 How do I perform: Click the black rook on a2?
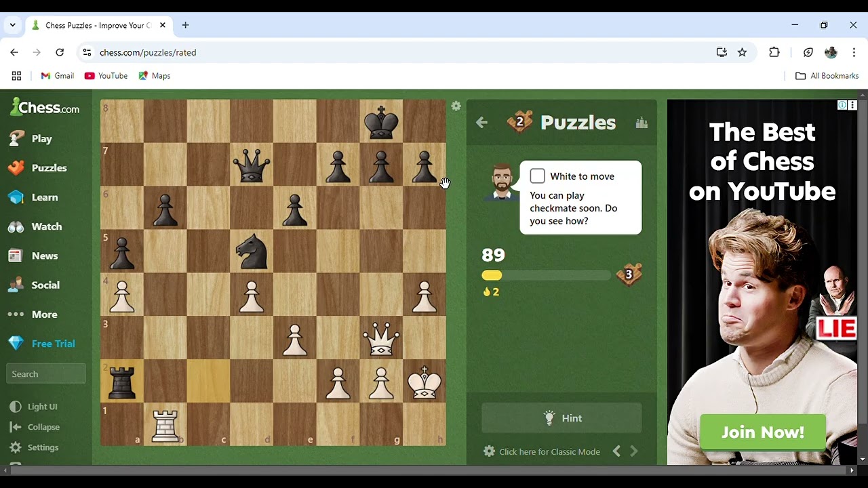coord(122,381)
